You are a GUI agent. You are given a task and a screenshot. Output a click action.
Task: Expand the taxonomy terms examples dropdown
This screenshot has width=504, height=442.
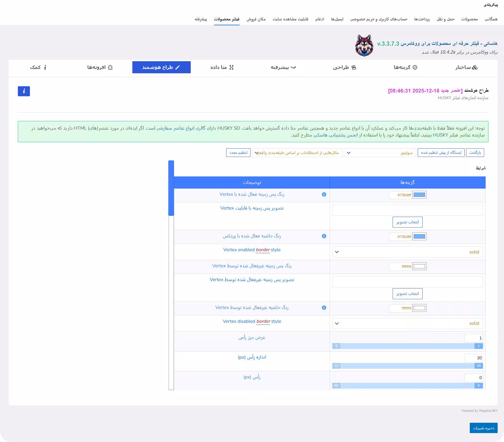coord(297,153)
